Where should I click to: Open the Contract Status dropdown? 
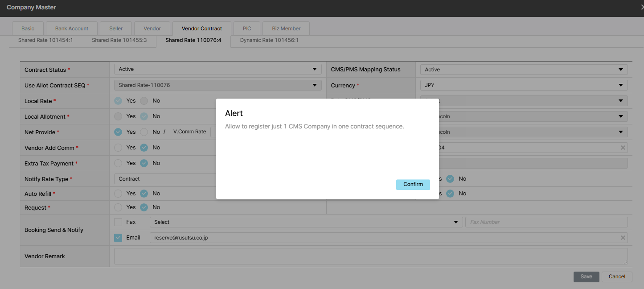[x=217, y=70]
